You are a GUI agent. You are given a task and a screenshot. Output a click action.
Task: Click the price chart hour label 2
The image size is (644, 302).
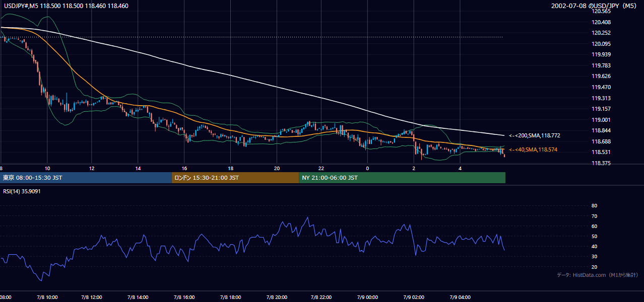pyautogui.click(x=414, y=168)
